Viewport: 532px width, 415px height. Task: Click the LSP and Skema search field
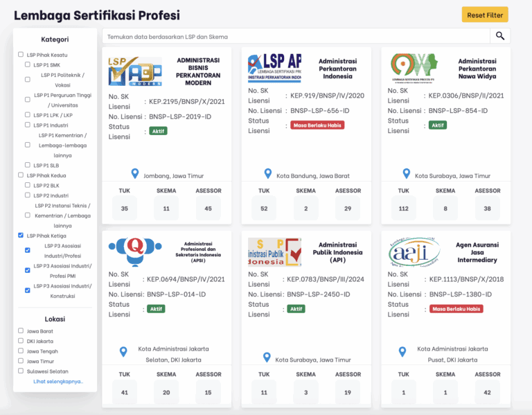click(296, 36)
